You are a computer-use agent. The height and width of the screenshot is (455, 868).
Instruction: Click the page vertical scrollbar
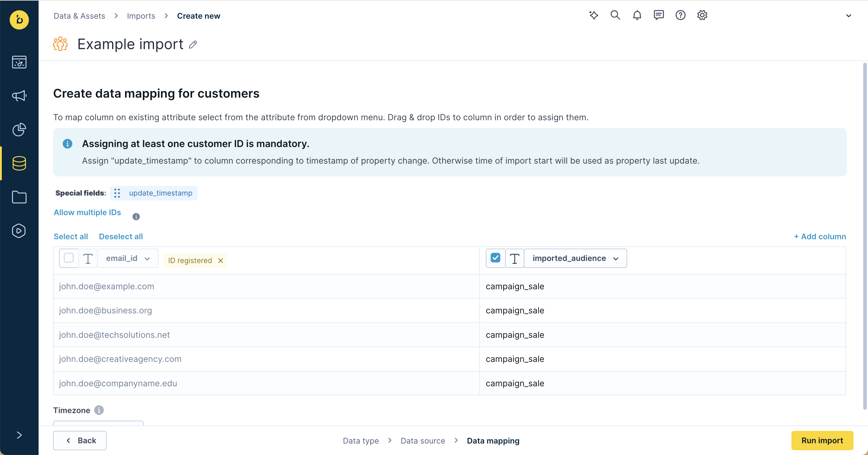click(865, 236)
